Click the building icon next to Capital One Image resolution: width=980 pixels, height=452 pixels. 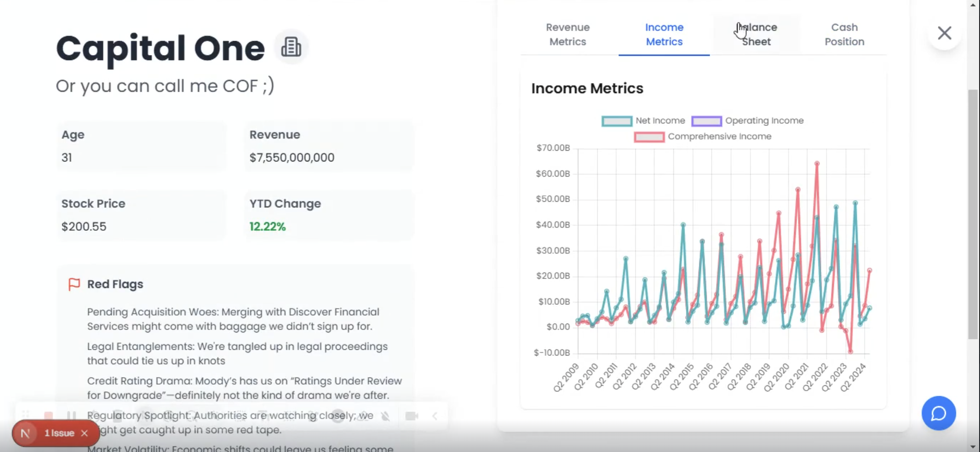coord(291,47)
